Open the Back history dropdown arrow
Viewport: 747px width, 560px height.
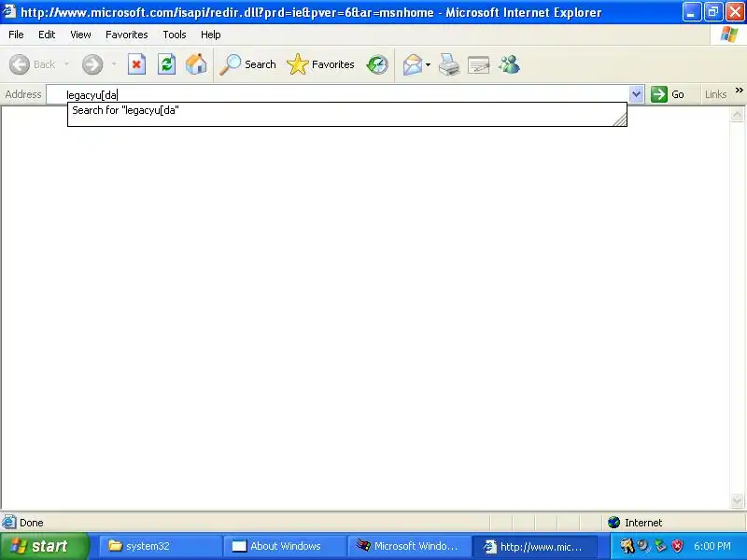[x=66, y=64]
